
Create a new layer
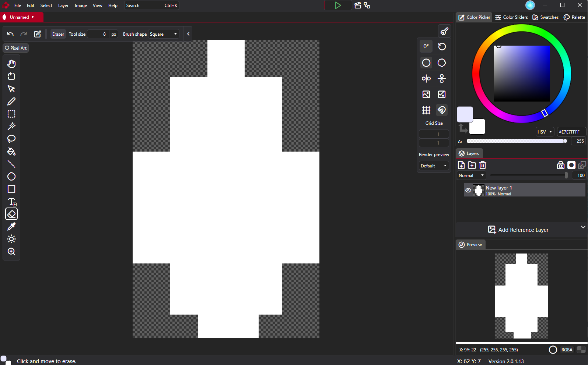point(461,165)
